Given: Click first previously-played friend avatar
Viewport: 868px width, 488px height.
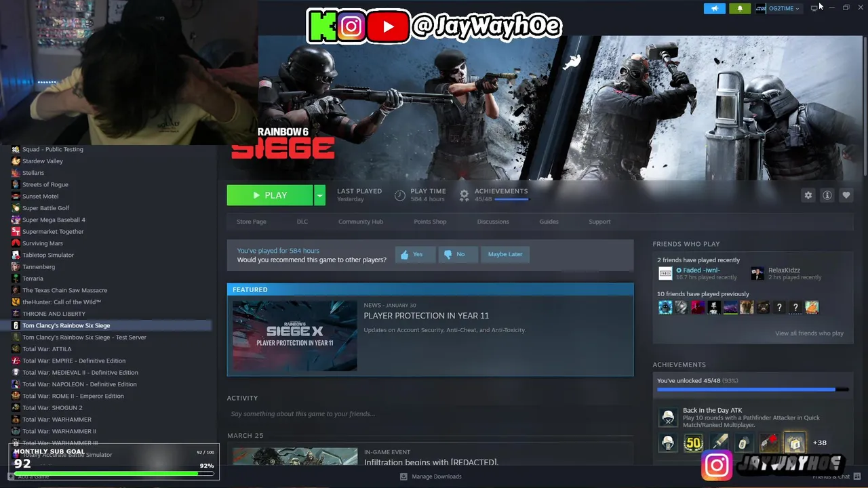Looking at the screenshot, I should click(665, 308).
